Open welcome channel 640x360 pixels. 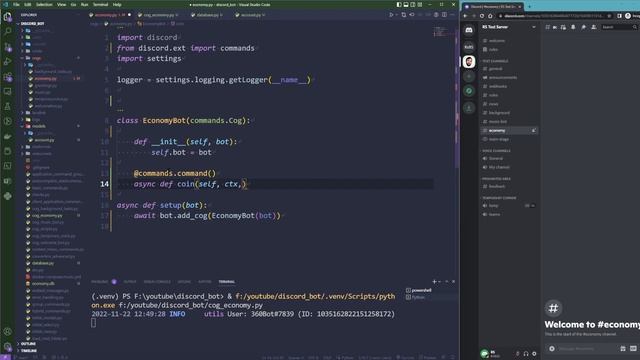point(497,41)
